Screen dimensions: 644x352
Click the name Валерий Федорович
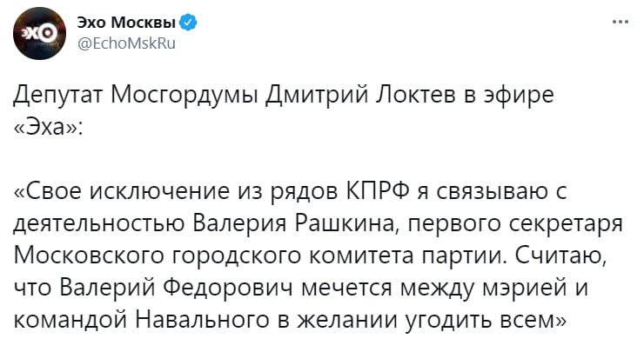click(160, 288)
